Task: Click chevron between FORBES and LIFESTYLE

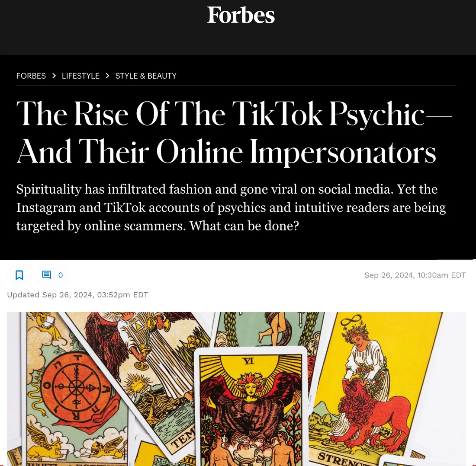Action: pyautogui.click(x=54, y=76)
